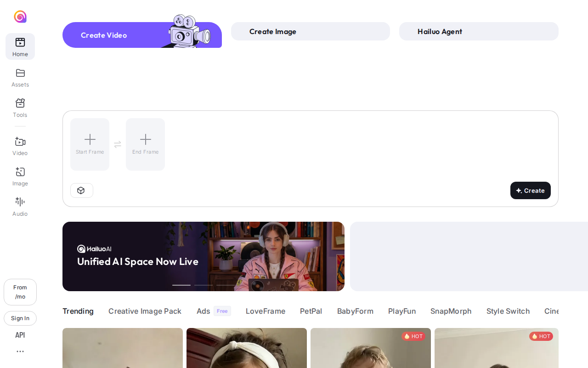Click the first banner carousel indicator
This screenshot has width=588, height=368.
(181, 285)
